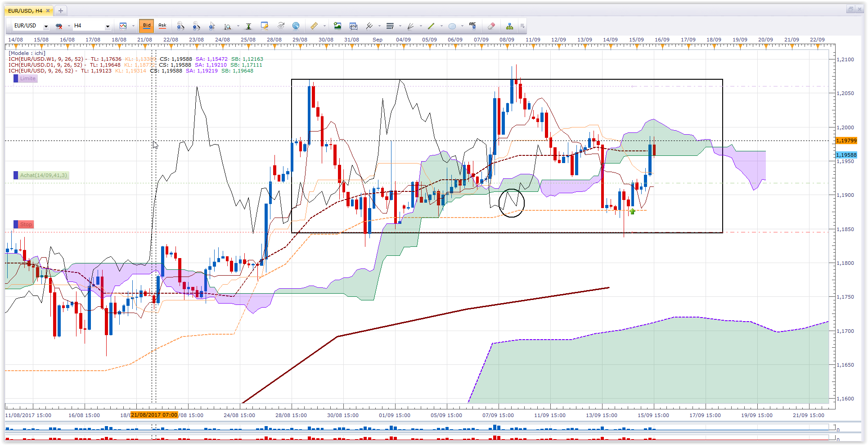Click the 1,2100 price axis label
Screen dimensions: 868x445
pyautogui.click(x=845, y=59)
